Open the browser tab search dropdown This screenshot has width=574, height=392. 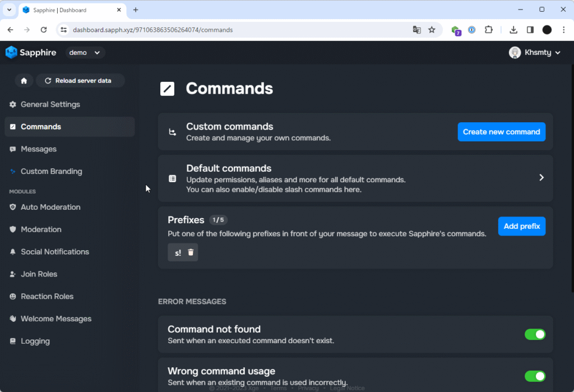click(x=9, y=10)
